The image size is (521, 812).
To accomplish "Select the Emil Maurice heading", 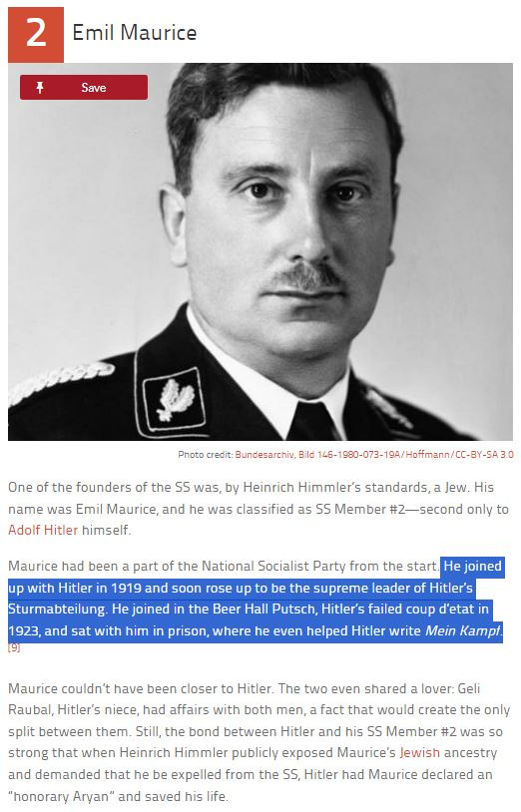I will tap(135, 33).
